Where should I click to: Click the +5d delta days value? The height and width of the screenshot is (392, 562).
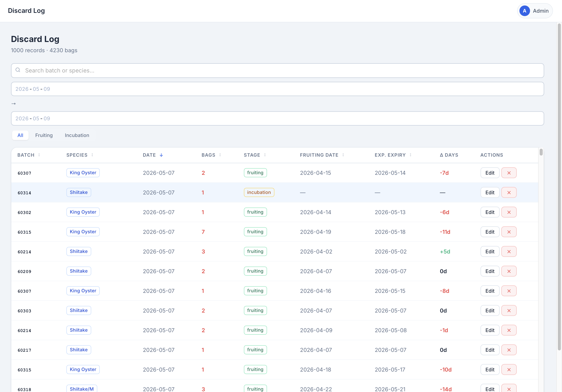click(445, 252)
